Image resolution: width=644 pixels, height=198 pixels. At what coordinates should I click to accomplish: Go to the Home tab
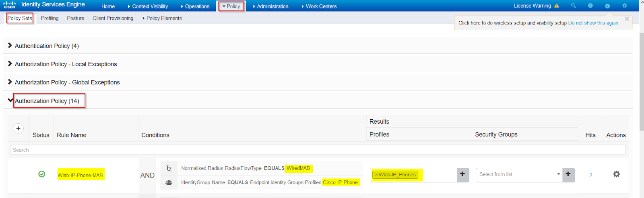108,6
